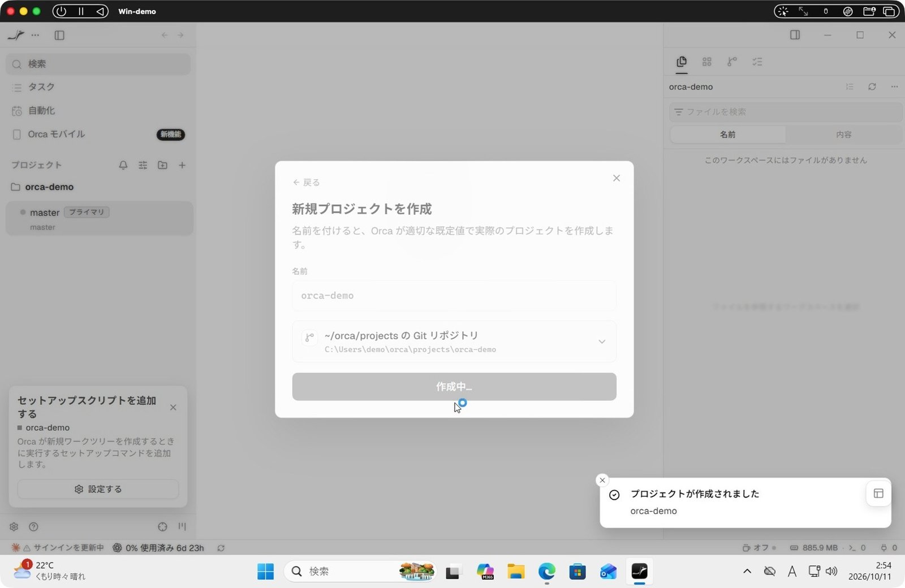Click the 新機能 badge

pyautogui.click(x=170, y=135)
